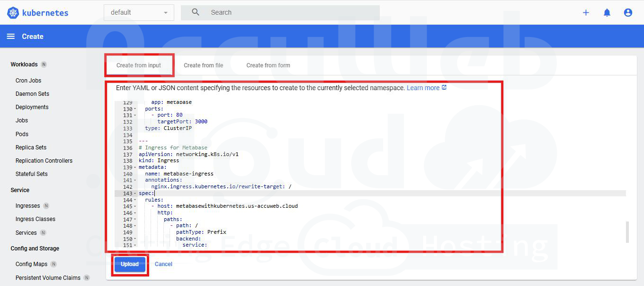Open Replication Controllers in sidebar
644x286 pixels.
click(44, 161)
